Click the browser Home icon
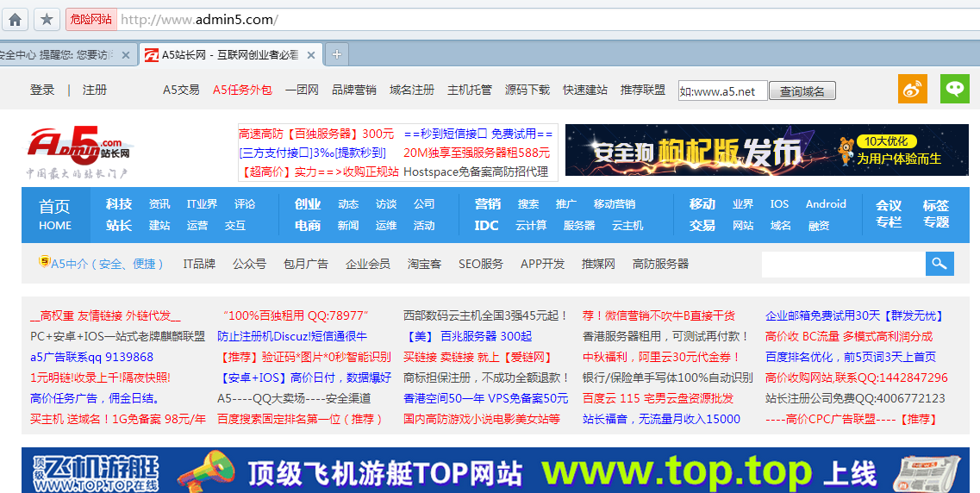The width and height of the screenshot is (980, 493). coord(15,20)
